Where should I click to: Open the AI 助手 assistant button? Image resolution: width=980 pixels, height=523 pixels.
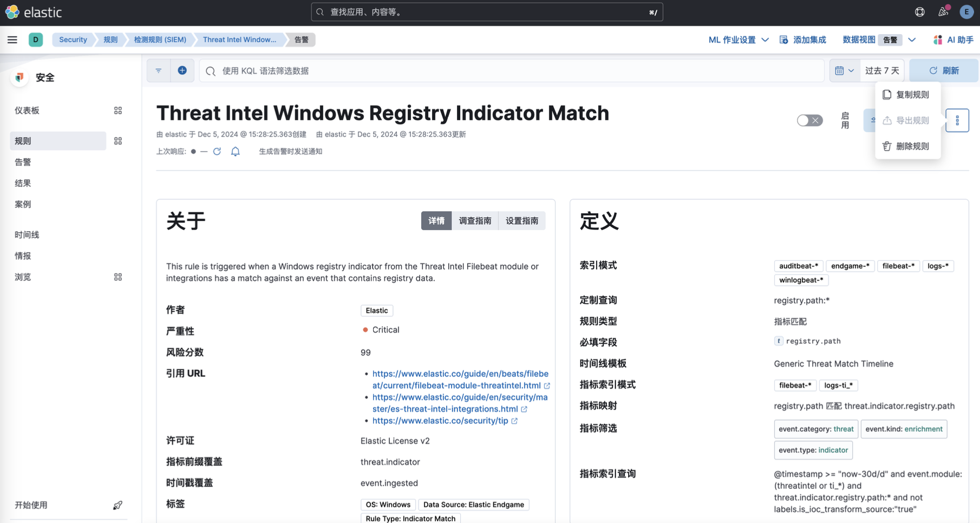[953, 40]
